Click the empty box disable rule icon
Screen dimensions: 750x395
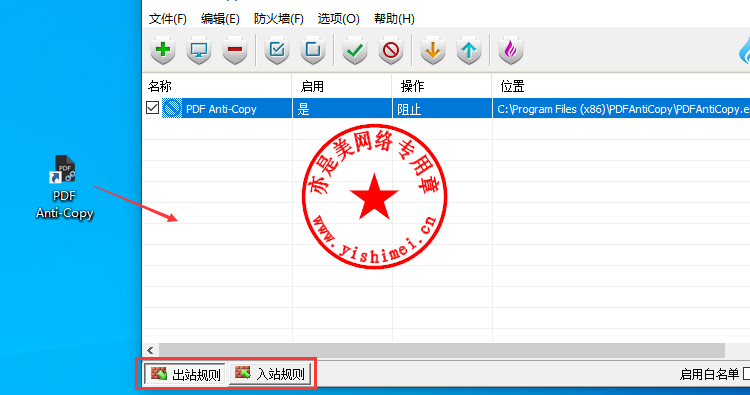coord(313,50)
